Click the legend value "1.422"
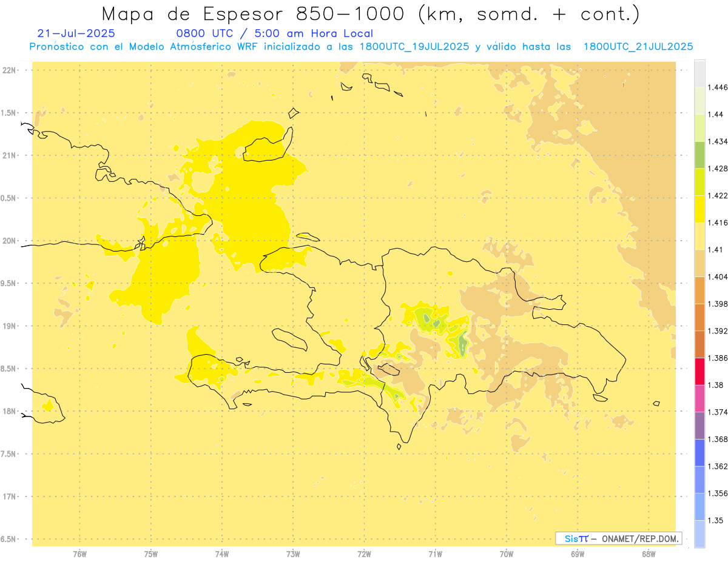Screen dimensions: 728x562 click(718, 195)
